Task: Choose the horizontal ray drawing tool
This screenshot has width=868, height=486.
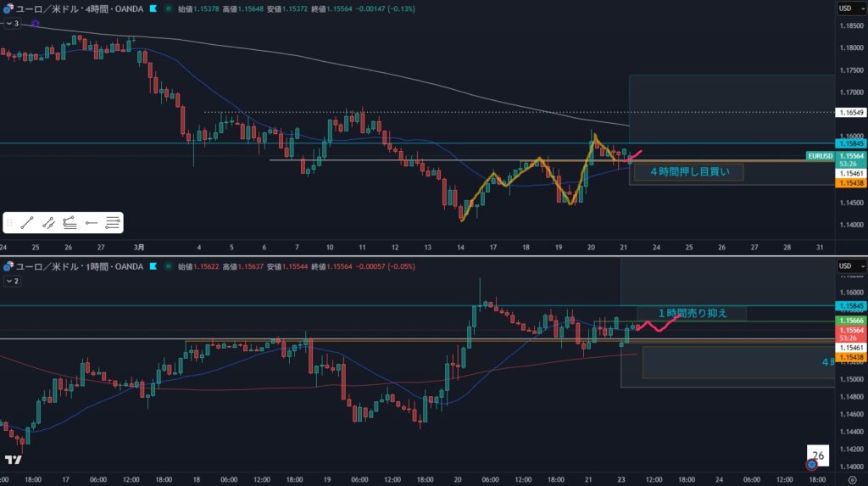Action: [x=92, y=223]
